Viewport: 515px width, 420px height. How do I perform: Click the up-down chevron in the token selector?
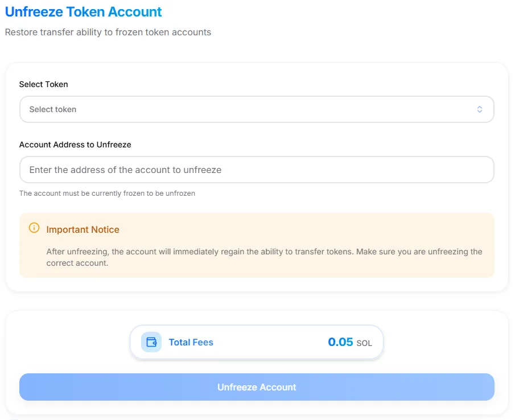480,109
